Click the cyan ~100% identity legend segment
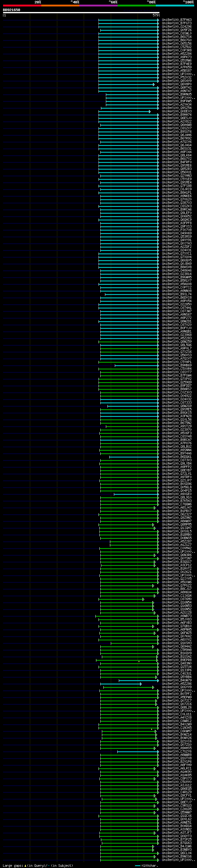The width and height of the screenshot is (197, 868). click(x=175, y=6)
